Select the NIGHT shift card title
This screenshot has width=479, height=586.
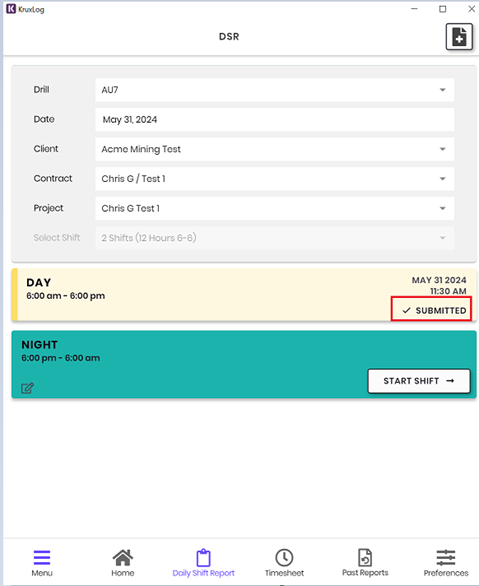click(x=40, y=345)
